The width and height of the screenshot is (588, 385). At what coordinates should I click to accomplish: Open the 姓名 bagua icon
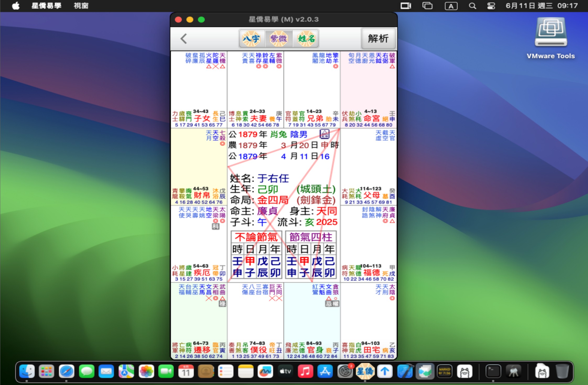pyautogui.click(x=306, y=39)
